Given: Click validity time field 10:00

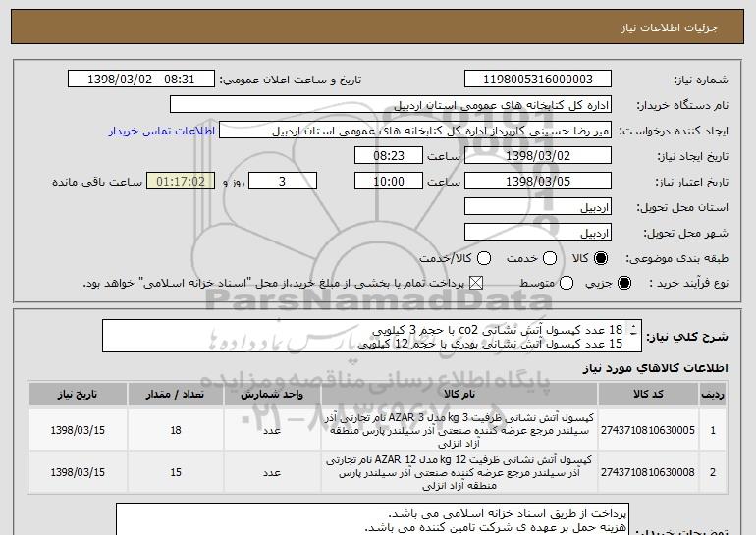Looking at the screenshot, I should 389,182.
